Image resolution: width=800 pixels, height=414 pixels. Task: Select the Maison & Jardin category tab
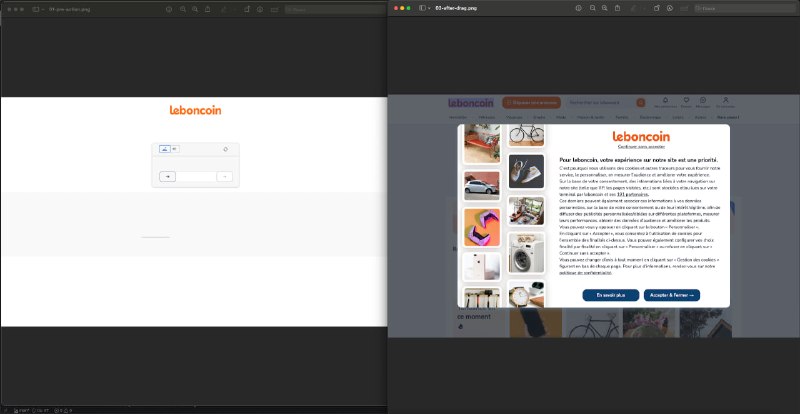[590, 117]
